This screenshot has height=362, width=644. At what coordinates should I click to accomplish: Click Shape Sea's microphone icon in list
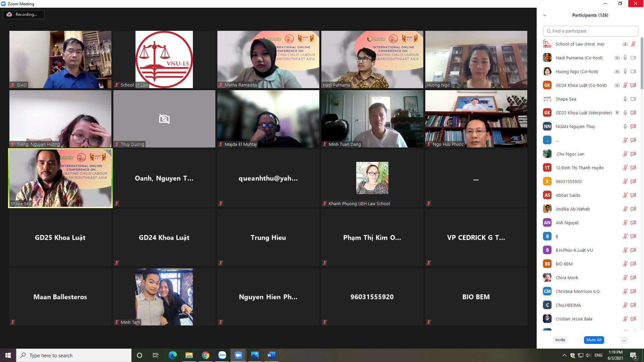[x=625, y=99]
